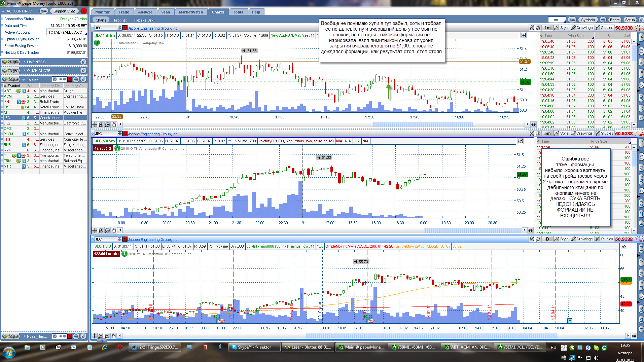Image resolution: width=644 pixels, height=362 pixels.
Task: Zoom out on the bottom daily chart
Action: [x=107, y=336]
